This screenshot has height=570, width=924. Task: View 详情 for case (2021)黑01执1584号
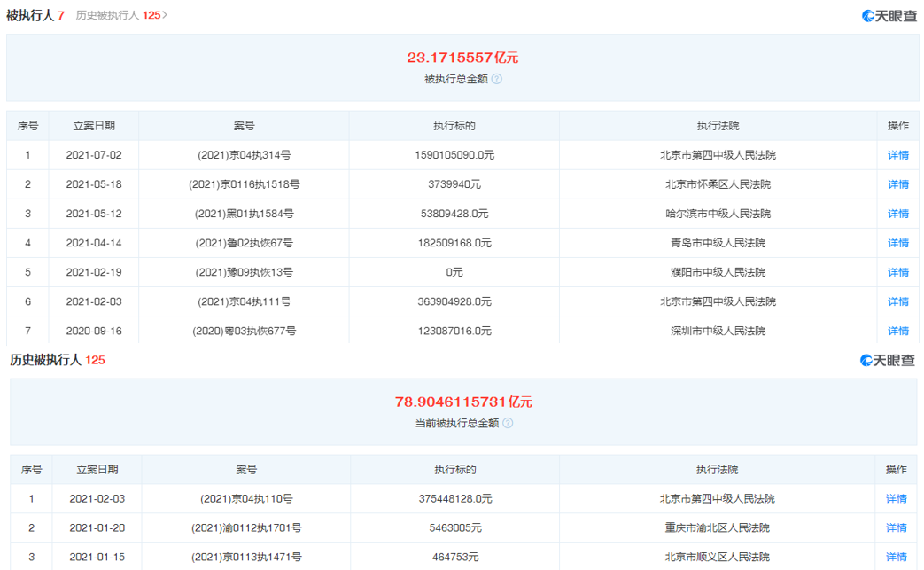tap(897, 214)
